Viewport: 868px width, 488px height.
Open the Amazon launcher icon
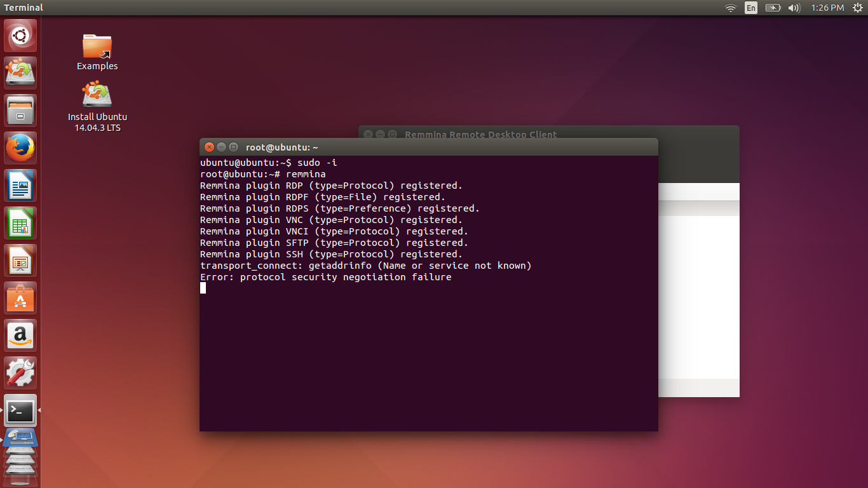(20, 335)
